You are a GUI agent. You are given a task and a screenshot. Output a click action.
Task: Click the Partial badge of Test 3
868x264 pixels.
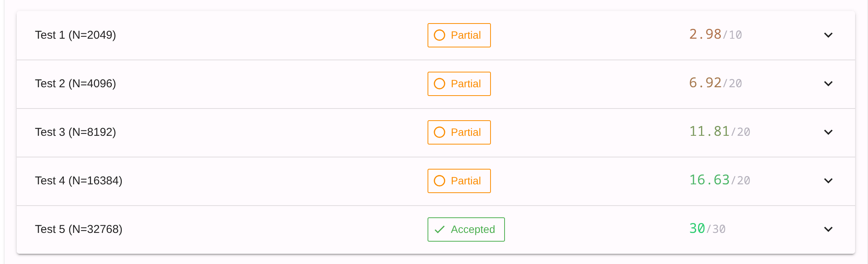click(459, 132)
